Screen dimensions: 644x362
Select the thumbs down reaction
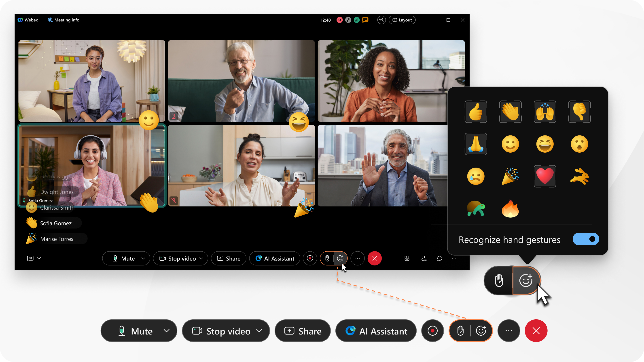coord(578,111)
